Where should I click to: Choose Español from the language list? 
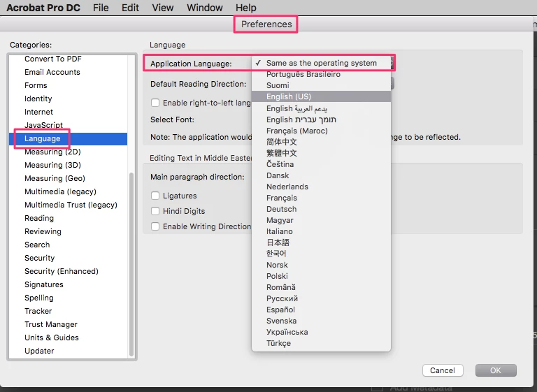pos(321,310)
